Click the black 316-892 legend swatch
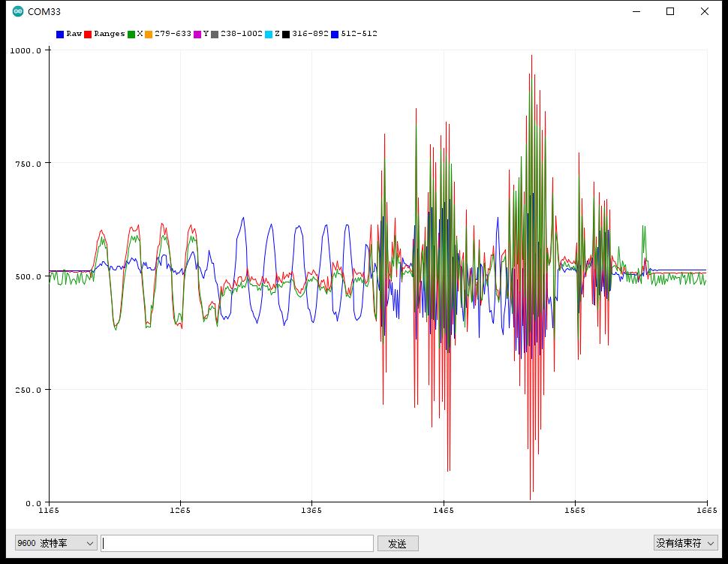728x564 pixels. pyautogui.click(x=286, y=35)
